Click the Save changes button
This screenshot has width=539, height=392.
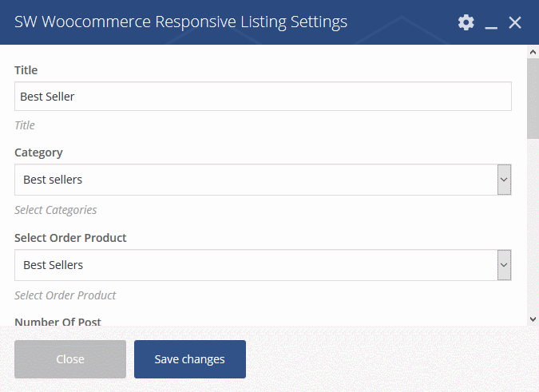(190, 359)
